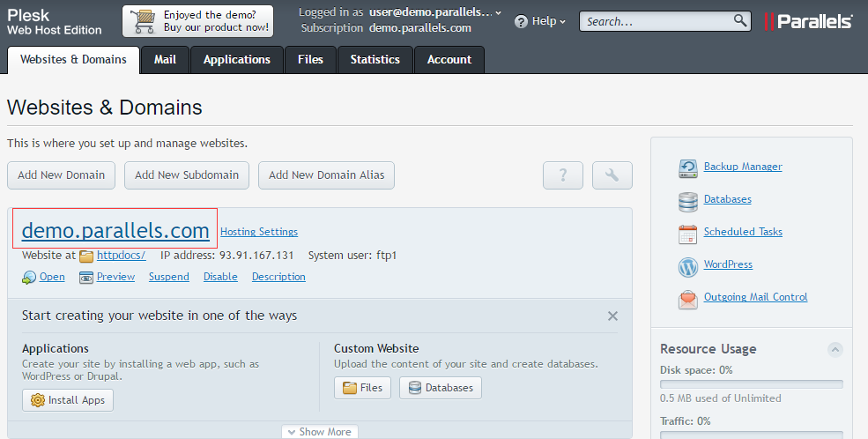The height and width of the screenshot is (439, 868).
Task: Click Add New Subdomain button
Action: [187, 175]
